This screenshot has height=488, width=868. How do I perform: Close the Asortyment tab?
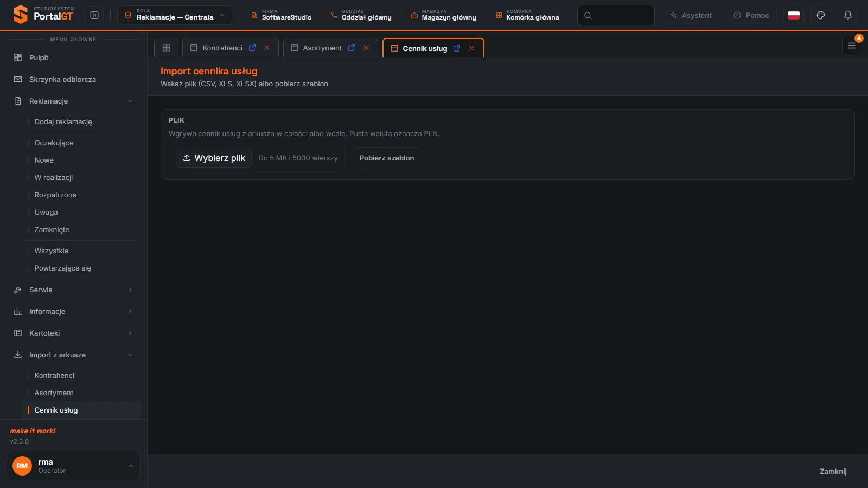pos(366,48)
